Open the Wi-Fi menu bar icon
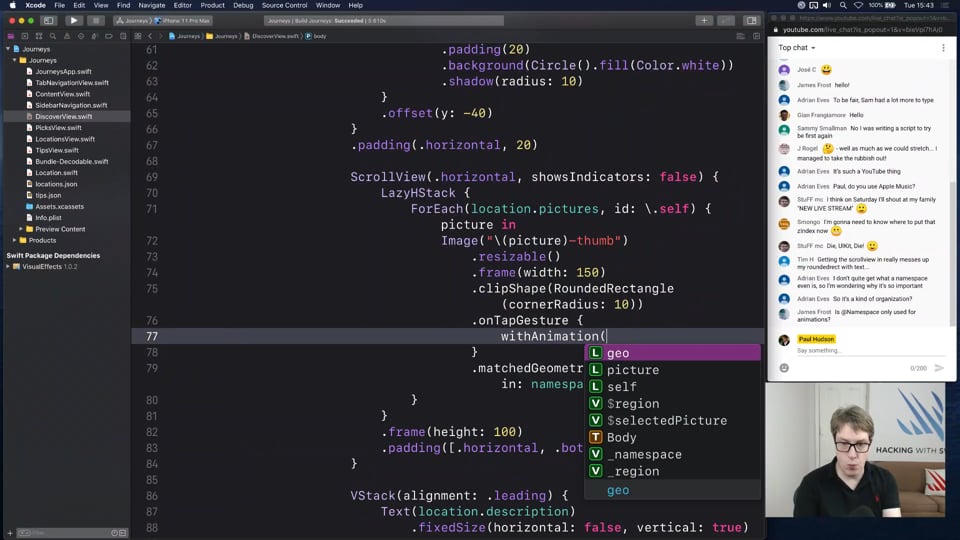The width and height of the screenshot is (960, 540). [858, 5]
